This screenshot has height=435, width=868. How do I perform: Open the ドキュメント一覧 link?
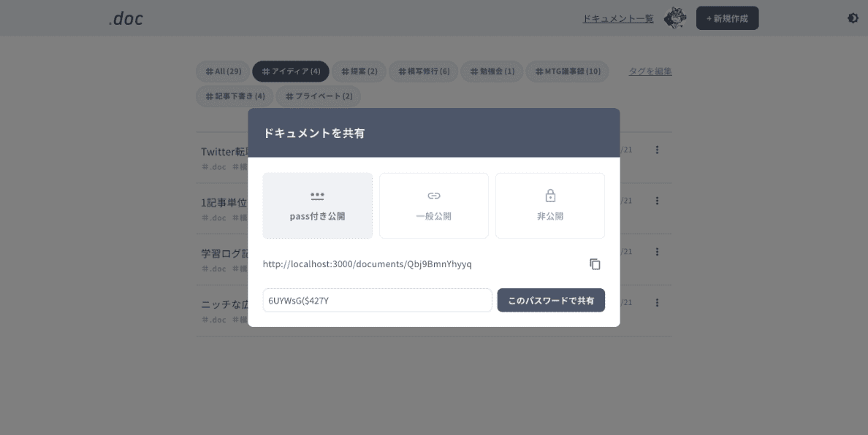617,18
